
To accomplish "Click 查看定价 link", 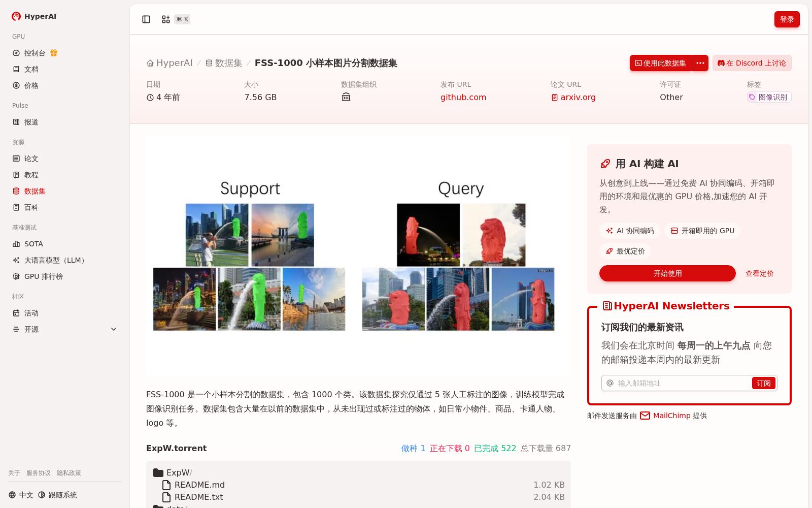I will click(x=759, y=273).
